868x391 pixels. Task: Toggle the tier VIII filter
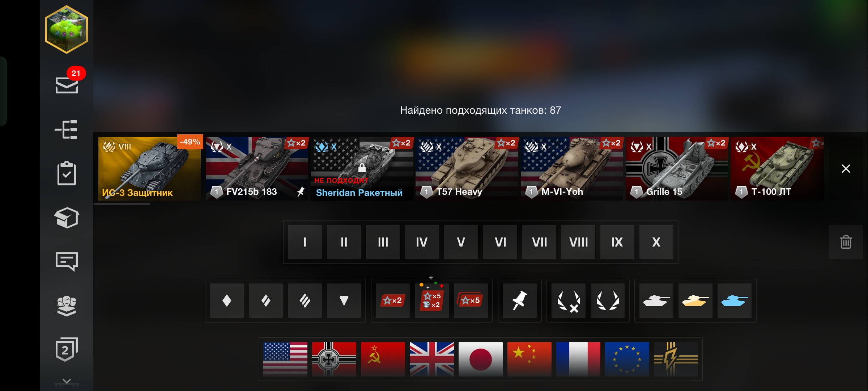(x=578, y=242)
